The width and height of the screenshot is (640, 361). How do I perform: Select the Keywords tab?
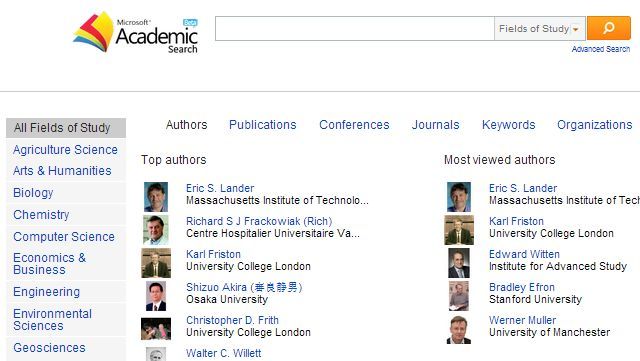coord(508,125)
